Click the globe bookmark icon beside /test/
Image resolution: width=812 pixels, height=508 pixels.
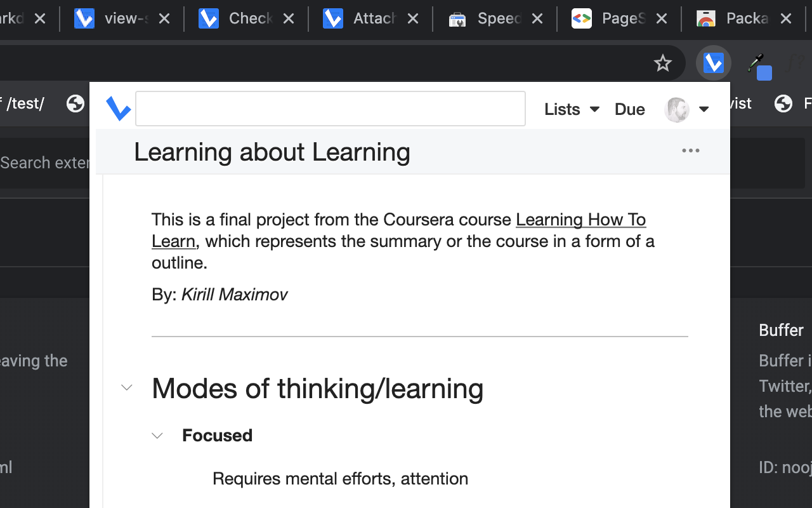(x=75, y=104)
